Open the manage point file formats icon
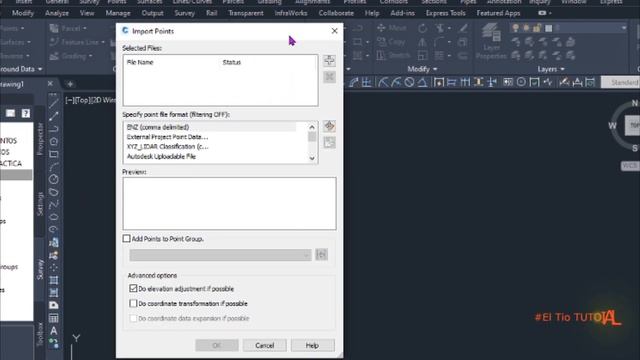Image resolution: width=640 pixels, height=360 pixels. pos(329,126)
